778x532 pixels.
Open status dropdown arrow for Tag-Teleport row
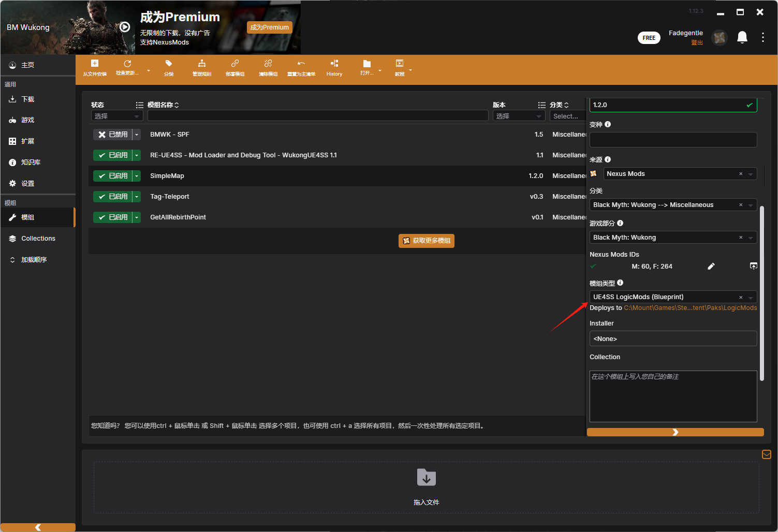point(137,197)
